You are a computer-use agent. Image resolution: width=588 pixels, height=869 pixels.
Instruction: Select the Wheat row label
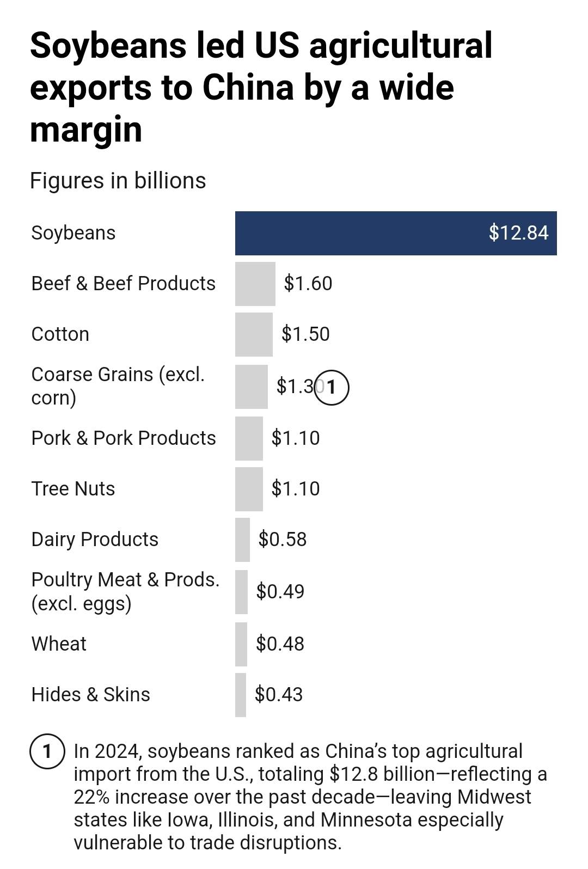coord(59,644)
